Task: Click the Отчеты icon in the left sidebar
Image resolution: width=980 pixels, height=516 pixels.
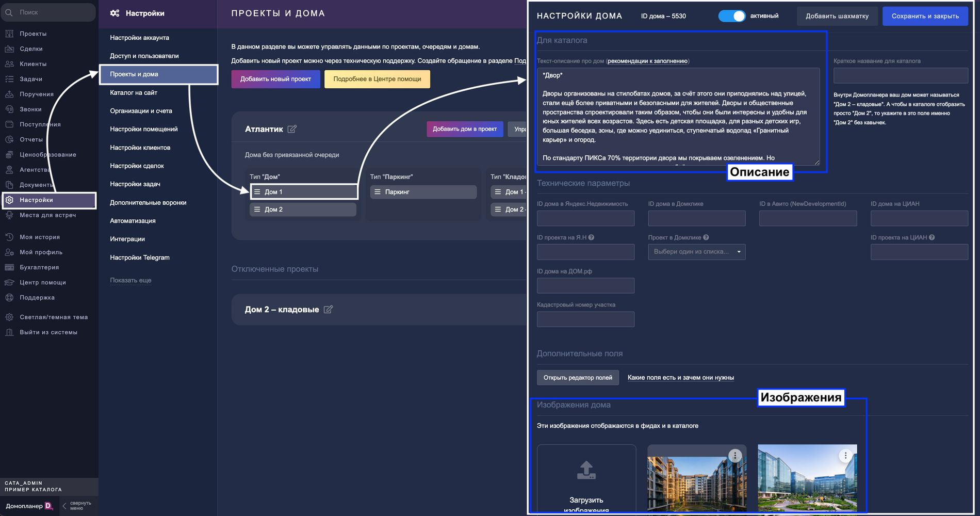Action: tap(9, 139)
